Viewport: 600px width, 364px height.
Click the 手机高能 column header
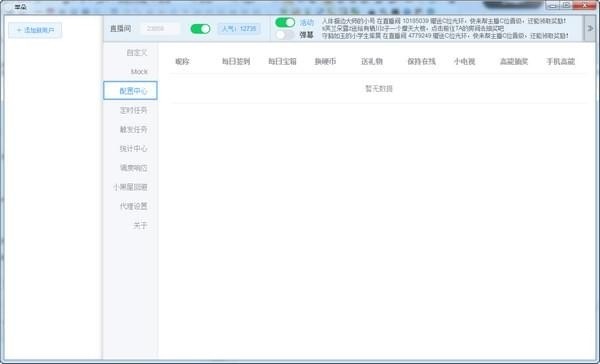[561, 61]
